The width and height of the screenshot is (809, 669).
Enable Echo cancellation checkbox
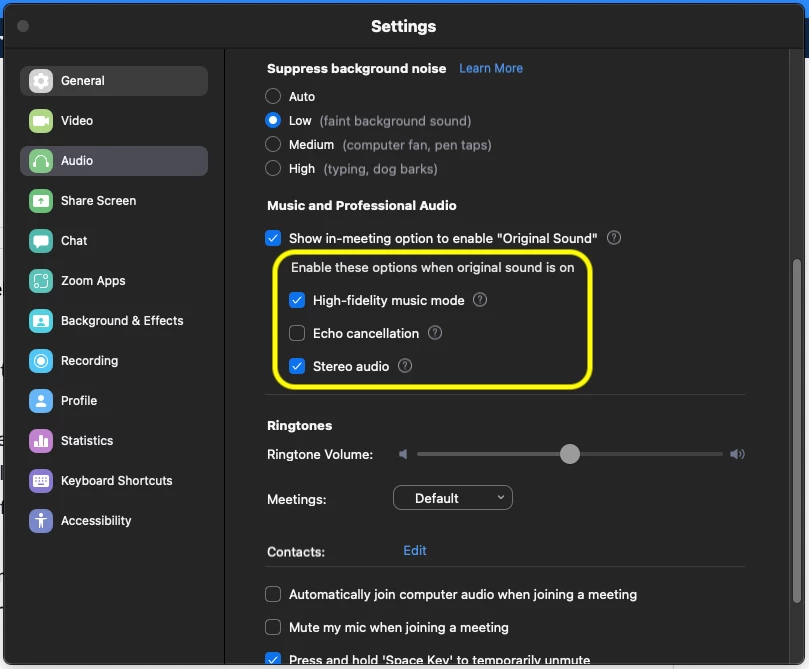coord(297,333)
